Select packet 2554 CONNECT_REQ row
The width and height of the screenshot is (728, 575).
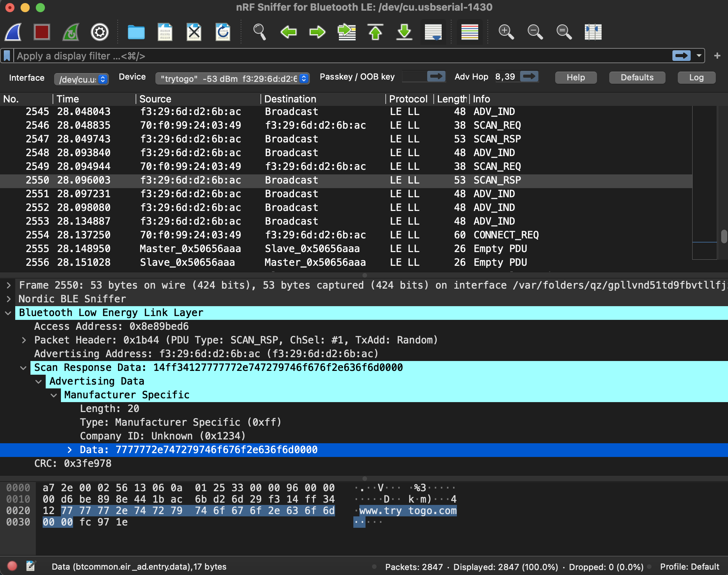pos(346,235)
